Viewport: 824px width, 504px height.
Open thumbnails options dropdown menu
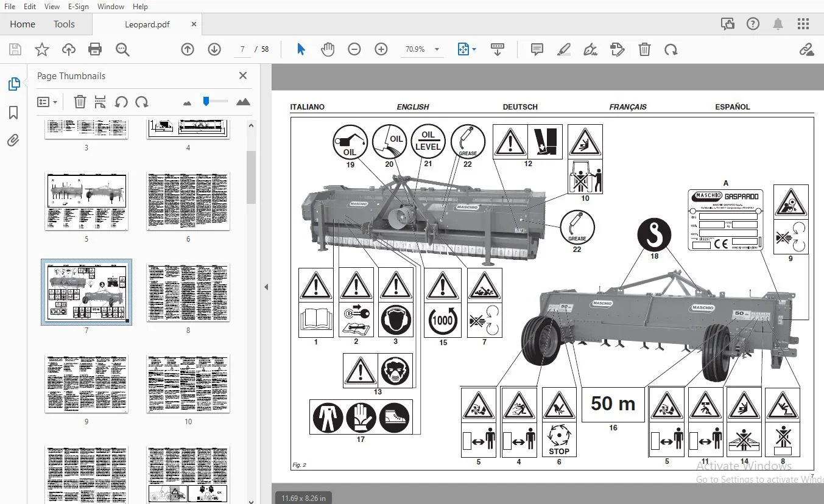tap(48, 102)
